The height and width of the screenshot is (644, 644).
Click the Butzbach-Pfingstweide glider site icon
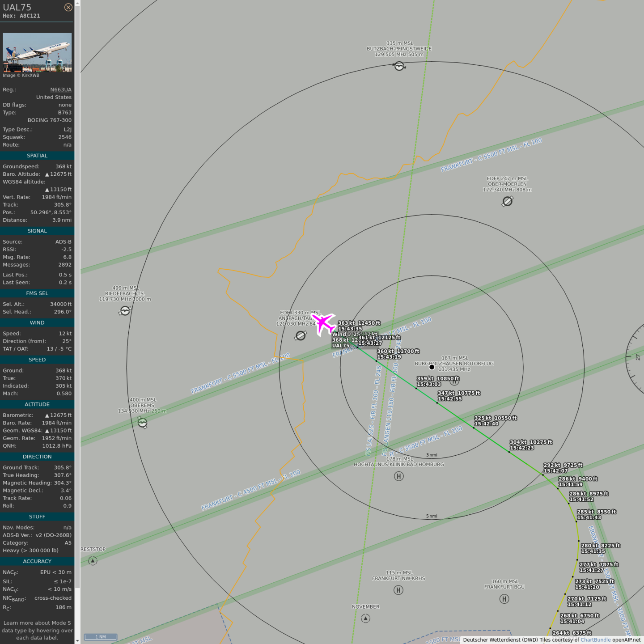[399, 66]
